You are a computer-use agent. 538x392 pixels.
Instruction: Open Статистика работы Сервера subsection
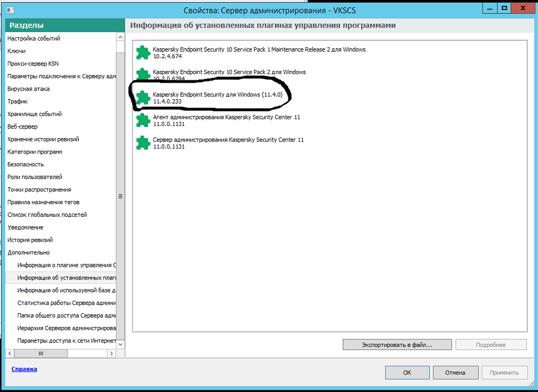click(x=67, y=303)
